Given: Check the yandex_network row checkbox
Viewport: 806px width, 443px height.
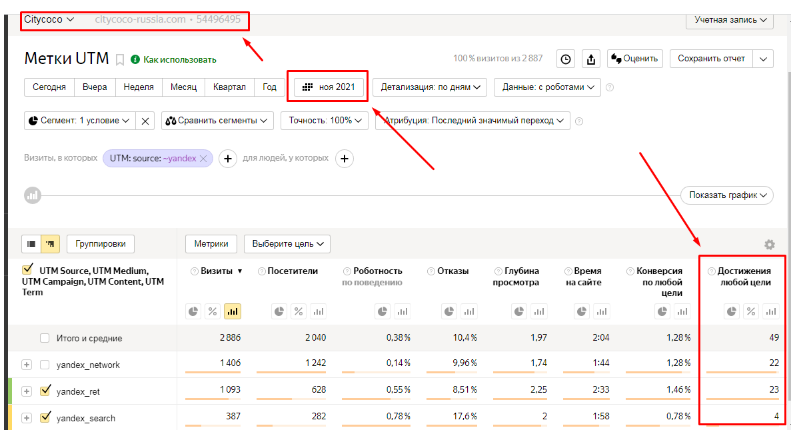Looking at the screenshot, I should [x=44, y=365].
